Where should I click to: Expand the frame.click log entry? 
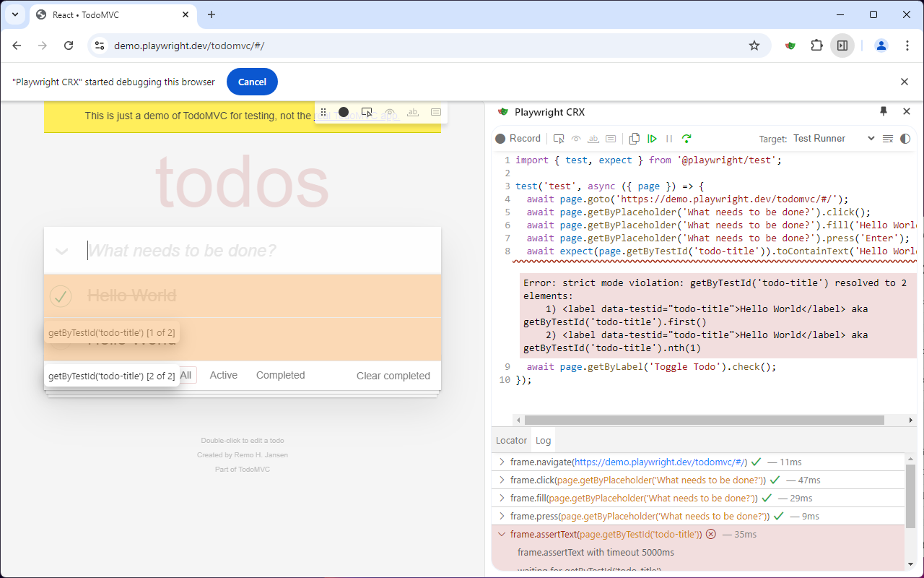(x=502, y=480)
